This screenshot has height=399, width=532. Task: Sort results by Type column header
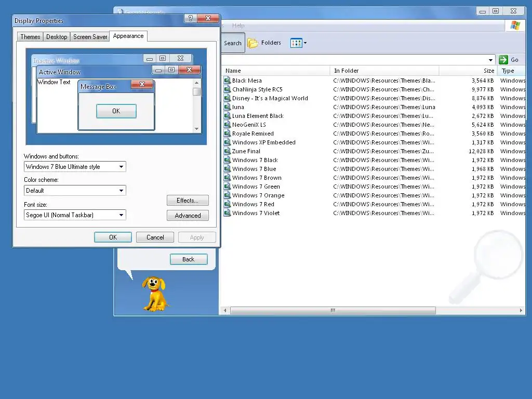[512, 71]
